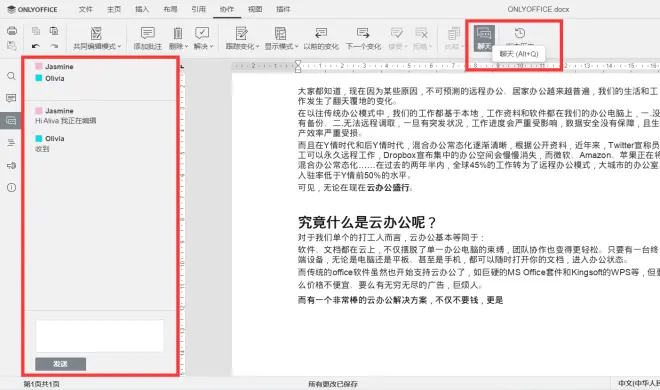Image resolution: width=660 pixels, height=390 pixels.
Task: Click the indent marker on horizontal ruler
Action: [298, 66]
